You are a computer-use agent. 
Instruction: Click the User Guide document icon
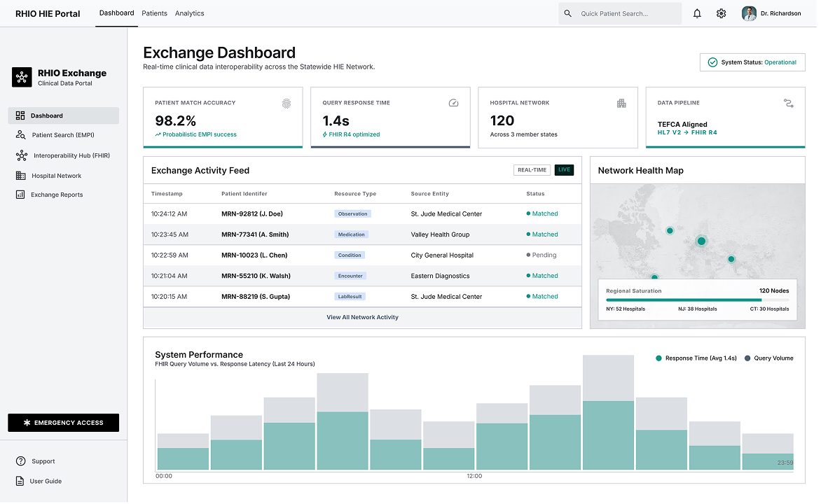[20, 483]
